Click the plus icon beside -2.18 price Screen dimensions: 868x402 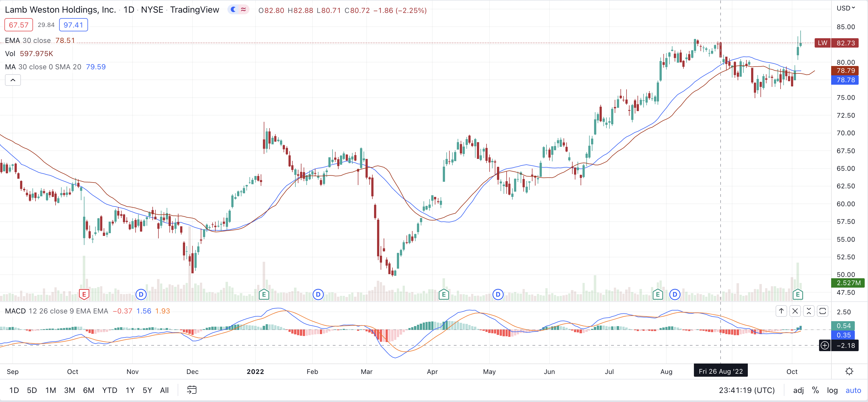pyautogui.click(x=825, y=345)
